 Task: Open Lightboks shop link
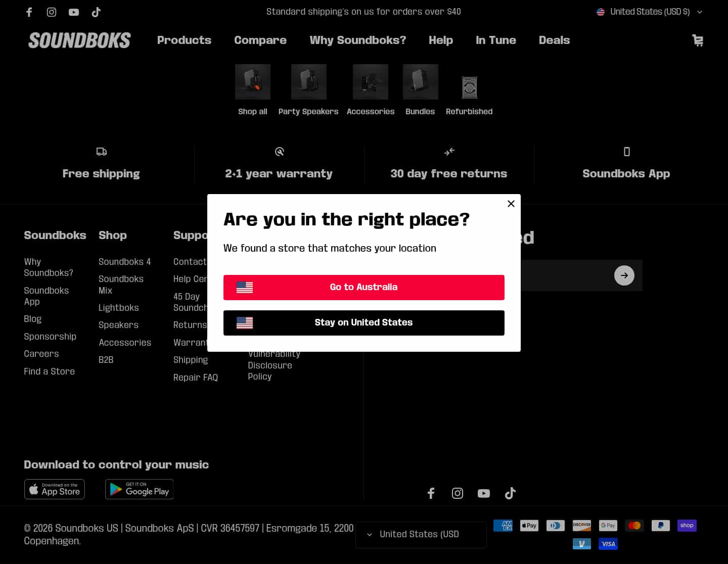119,308
